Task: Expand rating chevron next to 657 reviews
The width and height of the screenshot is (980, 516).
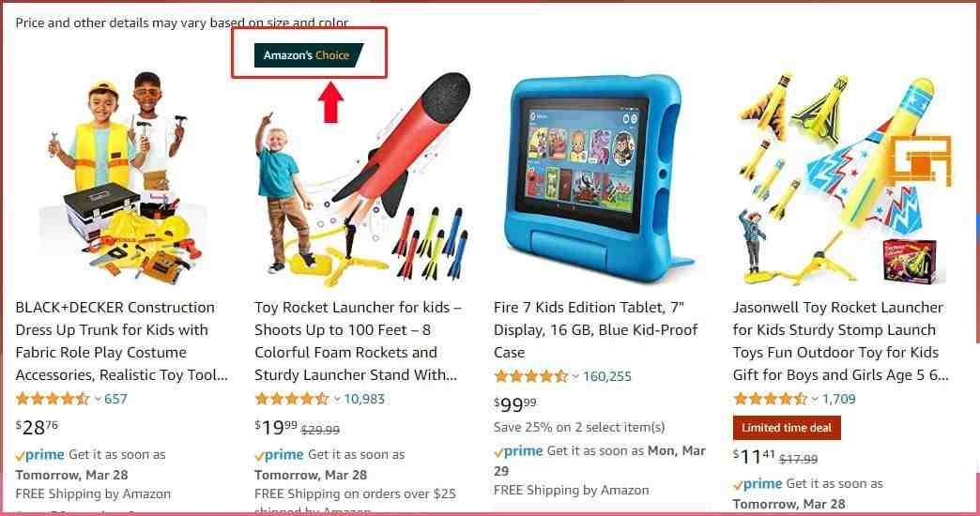Action: (98, 399)
